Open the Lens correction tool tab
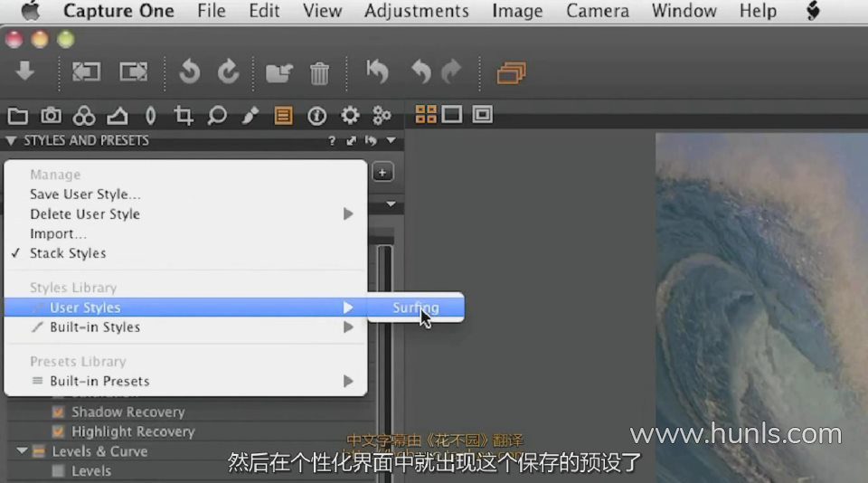The width and height of the screenshot is (868, 483). click(150, 116)
